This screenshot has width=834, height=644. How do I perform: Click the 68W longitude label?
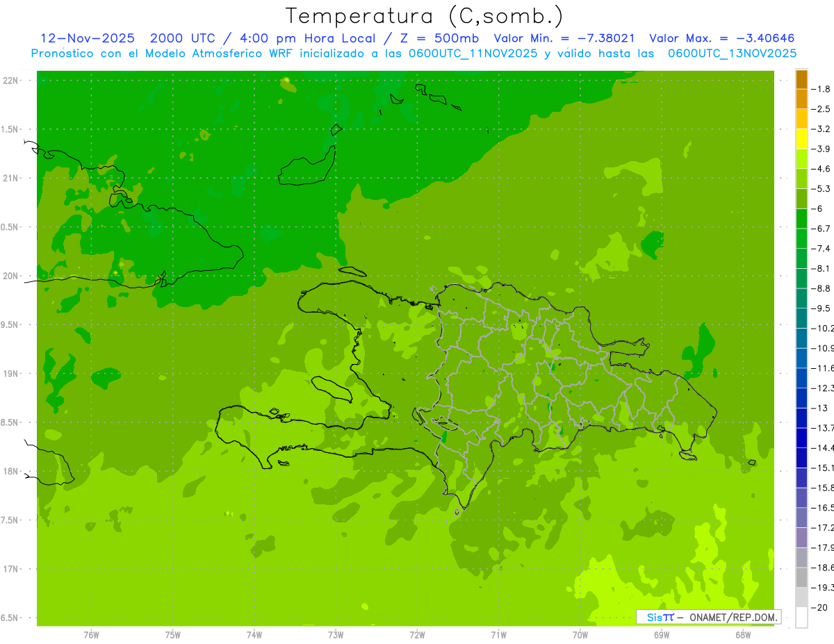pyautogui.click(x=743, y=635)
